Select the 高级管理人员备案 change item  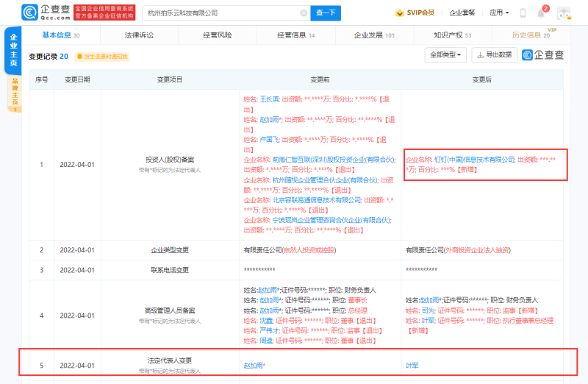coord(170,310)
